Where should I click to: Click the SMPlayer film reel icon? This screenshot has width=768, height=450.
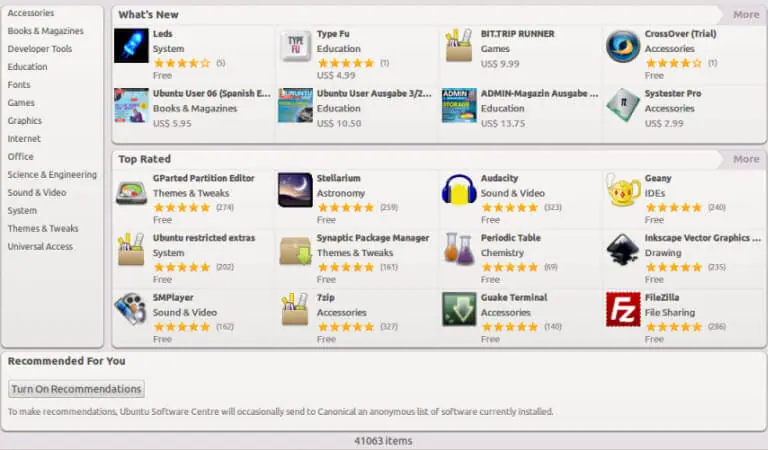pyautogui.click(x=131, y=309)
